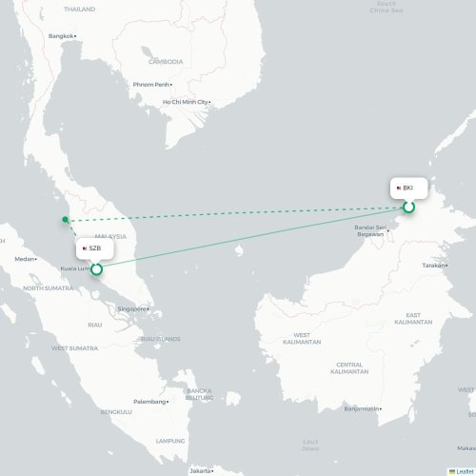Viewport: 476px width, 476px height.
Task: Click the Bangkok city label
Action: click(61, 36)
